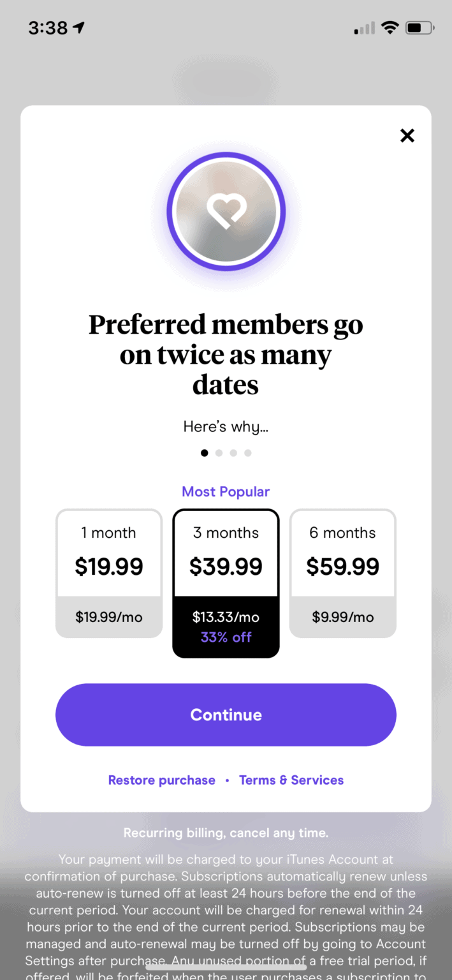Open Terms & Services
This screenshot has width=452, height=980.
tap(291, 780)
